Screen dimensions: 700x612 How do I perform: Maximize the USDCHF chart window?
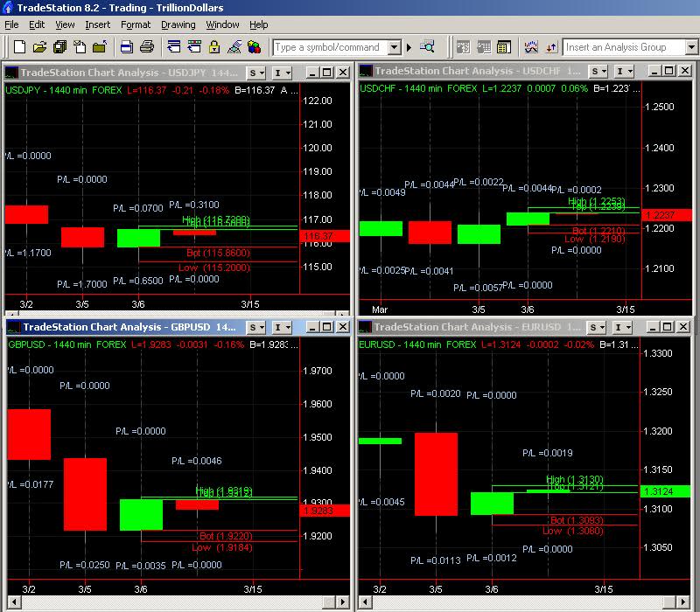coord(668,71)
